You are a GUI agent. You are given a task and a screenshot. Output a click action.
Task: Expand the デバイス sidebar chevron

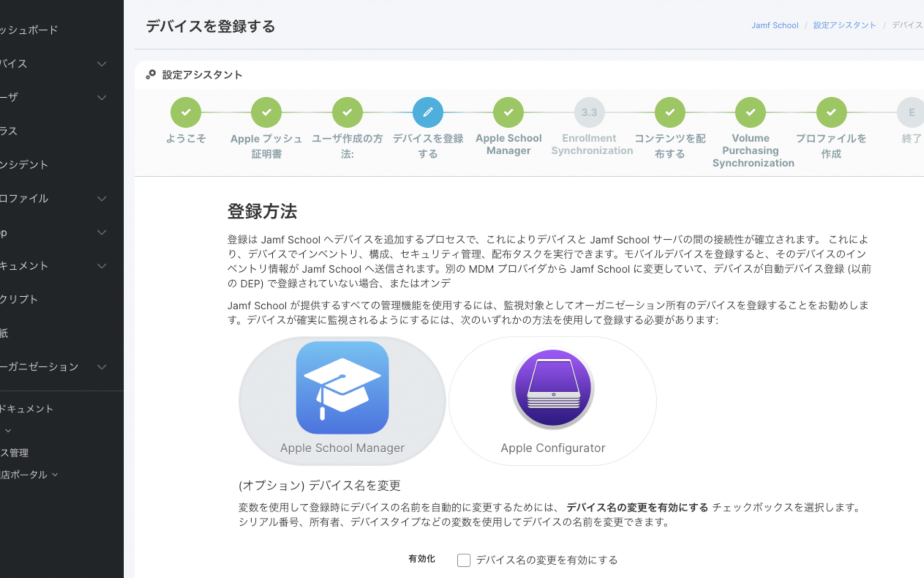click(102, 64)
